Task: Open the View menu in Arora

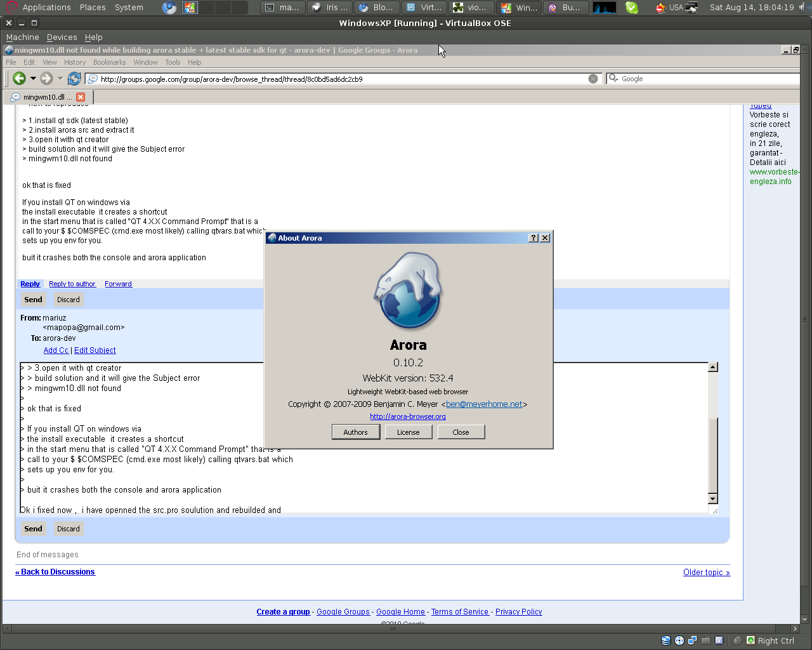Action: pyautogui.click(x=49, y=62)
